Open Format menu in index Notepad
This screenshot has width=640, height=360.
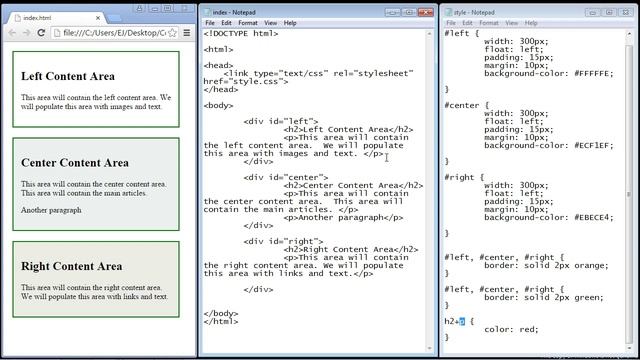[x=248, y=23]
